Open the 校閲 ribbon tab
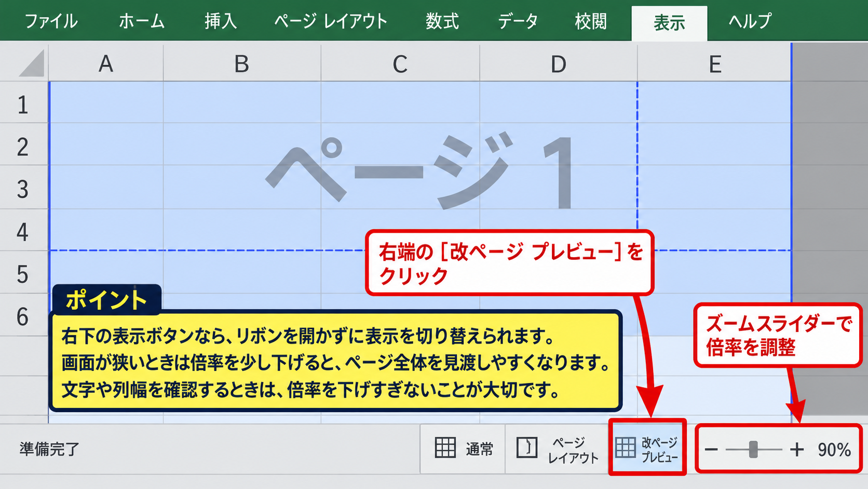868x489 pixels. coord(591,21)
